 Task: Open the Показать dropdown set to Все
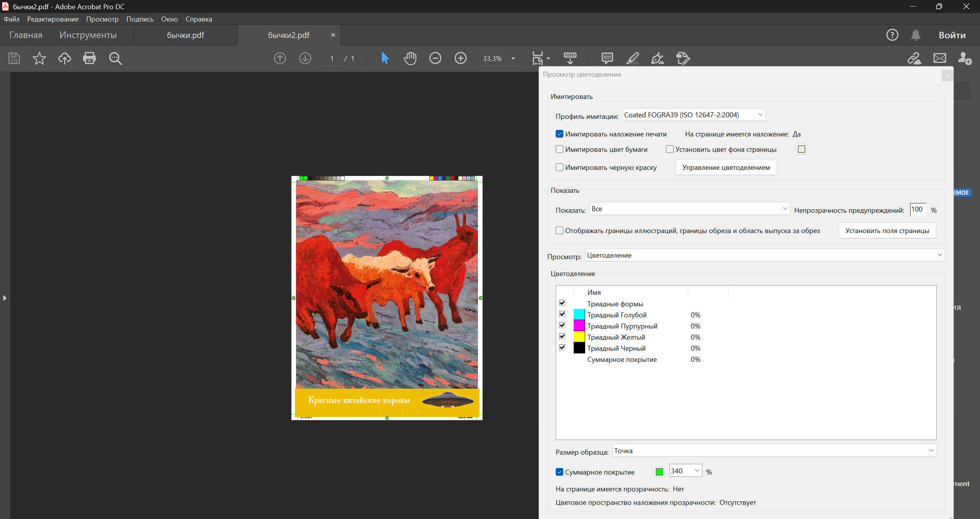pyautogui.click(x=690, y=209)
